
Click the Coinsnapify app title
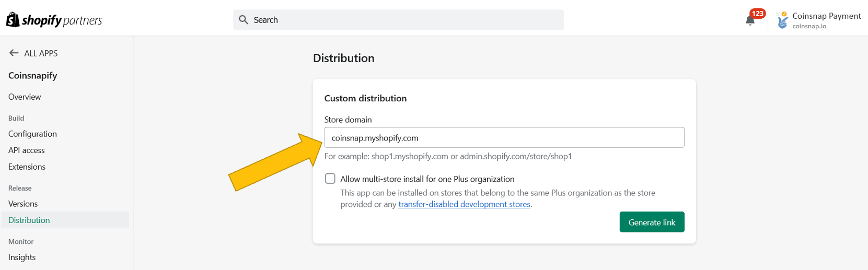pyautogui.click(x=32, y=75)
